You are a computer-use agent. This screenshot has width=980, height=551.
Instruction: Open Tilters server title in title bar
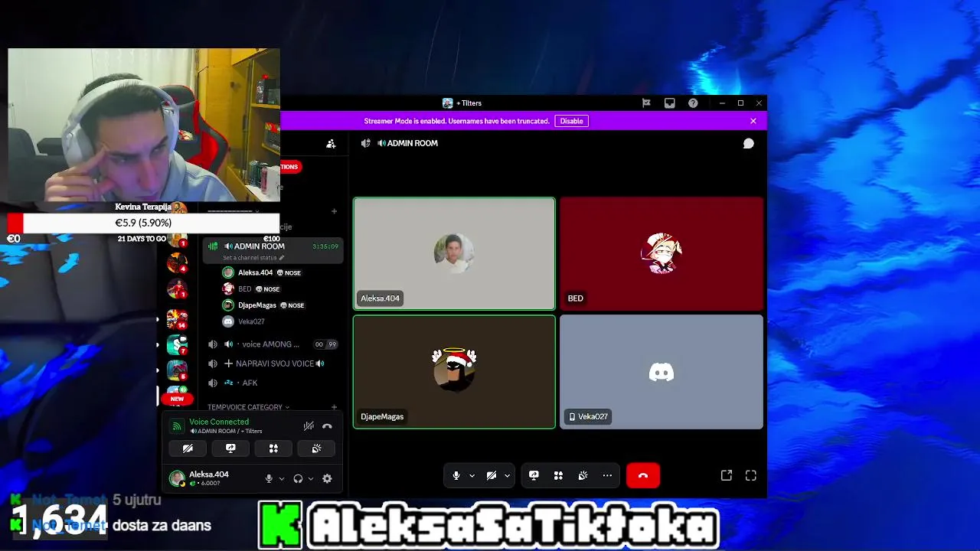point(462,103)
